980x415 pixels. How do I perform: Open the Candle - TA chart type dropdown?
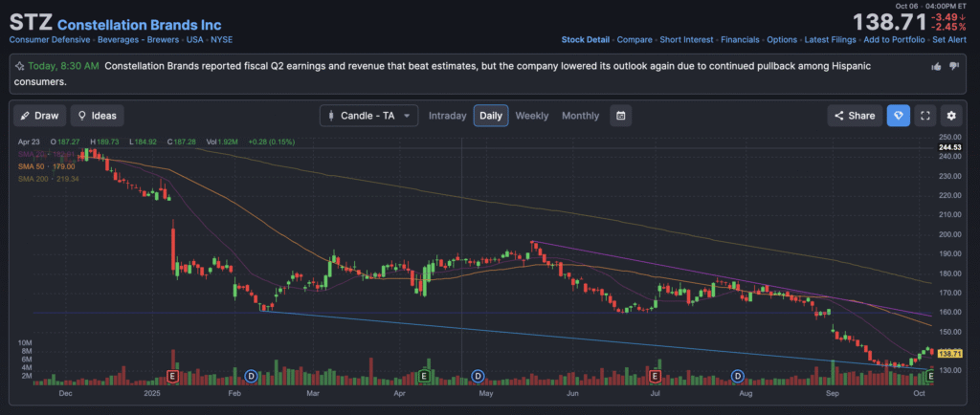[x=368, y=116]
